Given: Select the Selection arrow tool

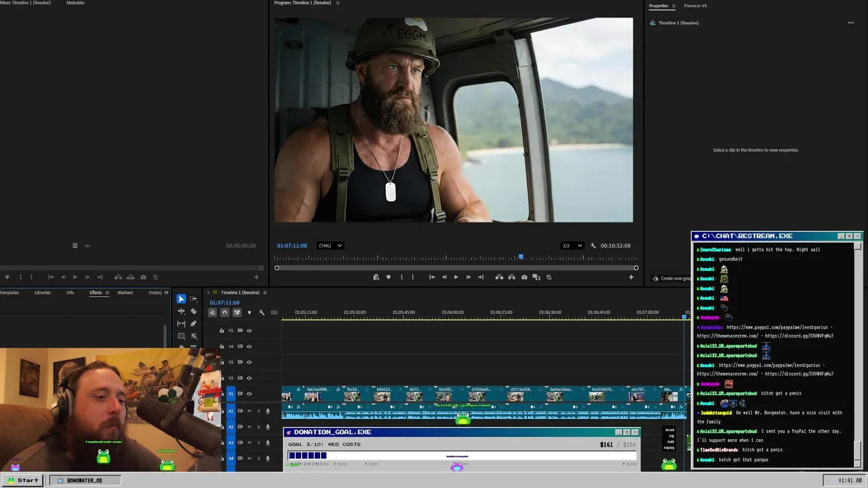Looking at the screenshot, I should click(x=181, y=299).
